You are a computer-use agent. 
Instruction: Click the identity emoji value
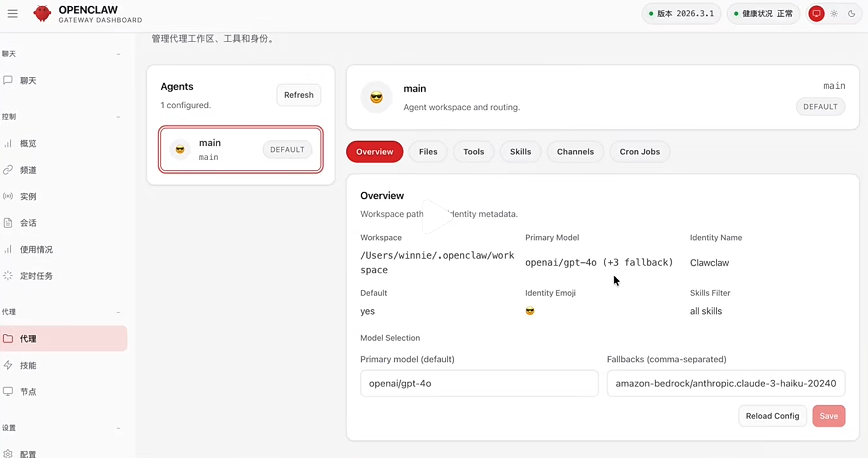[x=530, y=311]
